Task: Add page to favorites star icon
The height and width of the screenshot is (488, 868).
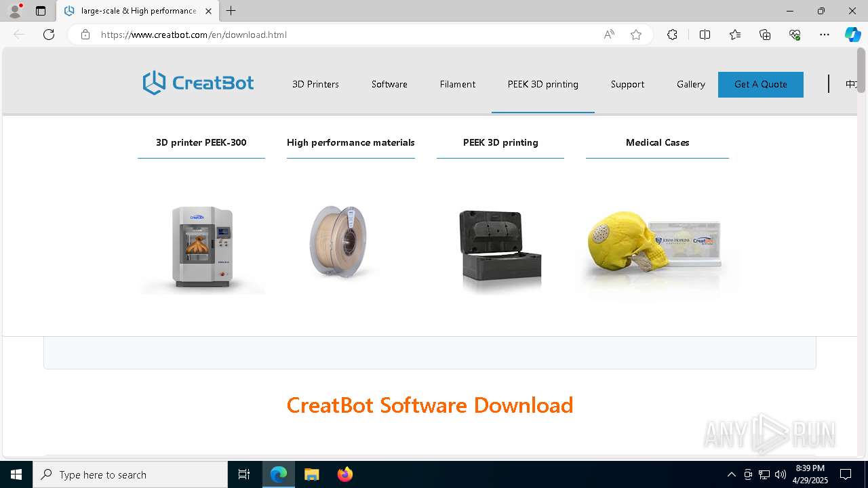Action: 636,35
